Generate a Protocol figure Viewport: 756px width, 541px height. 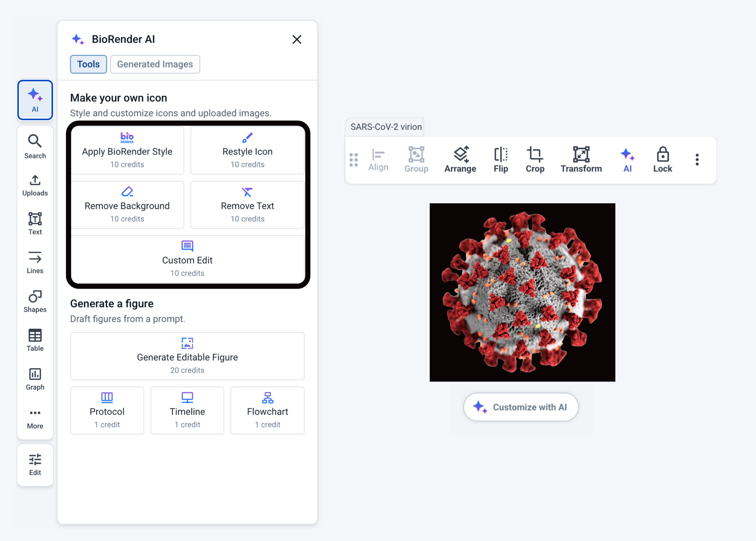coord(107,411)
